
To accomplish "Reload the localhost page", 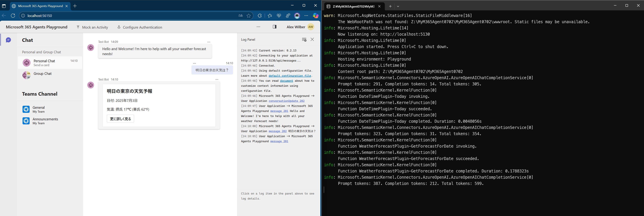I will pos(13,15).
